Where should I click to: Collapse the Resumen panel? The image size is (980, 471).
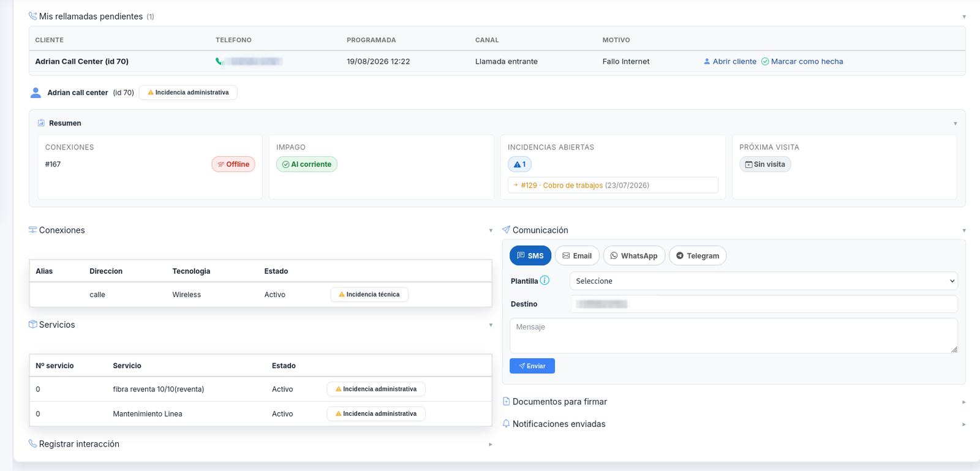955,124
